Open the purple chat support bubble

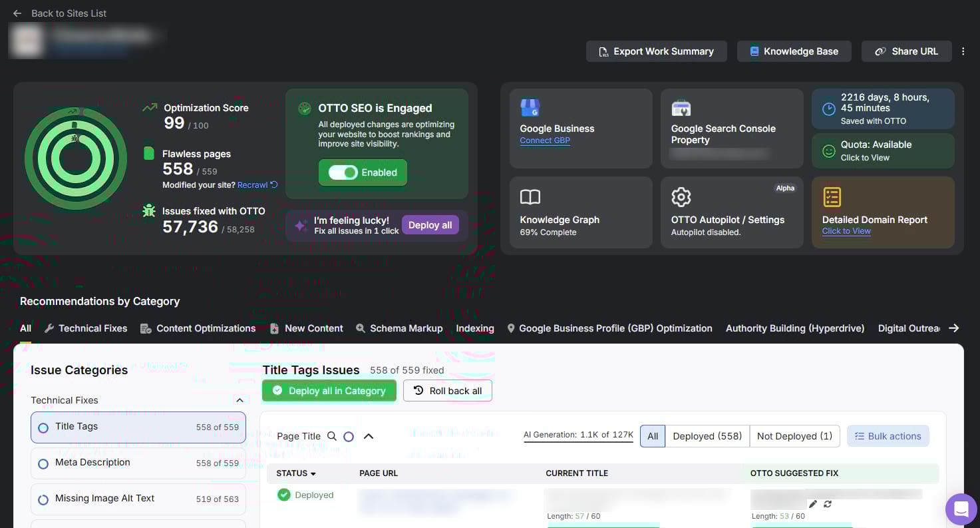961,509
